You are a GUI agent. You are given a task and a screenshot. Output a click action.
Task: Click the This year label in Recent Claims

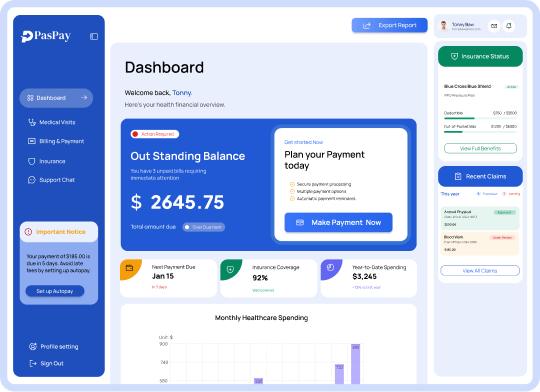(450, 194)
